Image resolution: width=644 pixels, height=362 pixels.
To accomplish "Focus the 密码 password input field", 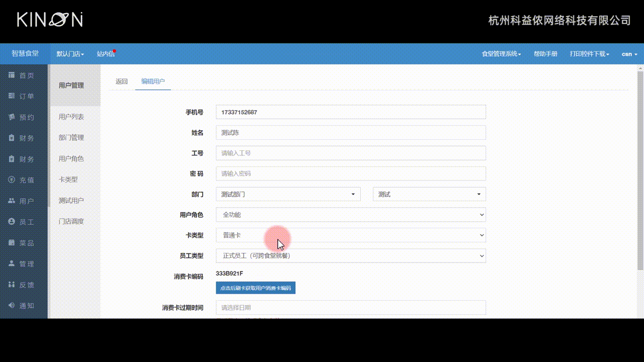I will pos(351,173).
